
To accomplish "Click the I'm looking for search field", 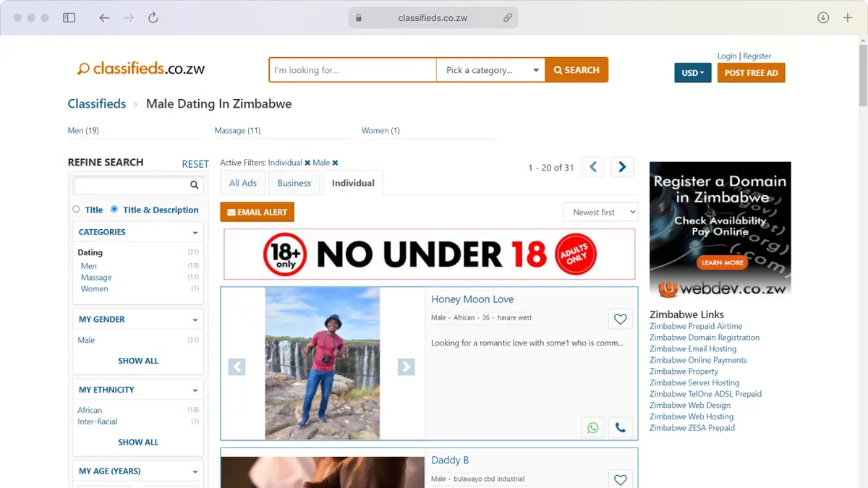I will pyautogui.click(x=353, y=70).
